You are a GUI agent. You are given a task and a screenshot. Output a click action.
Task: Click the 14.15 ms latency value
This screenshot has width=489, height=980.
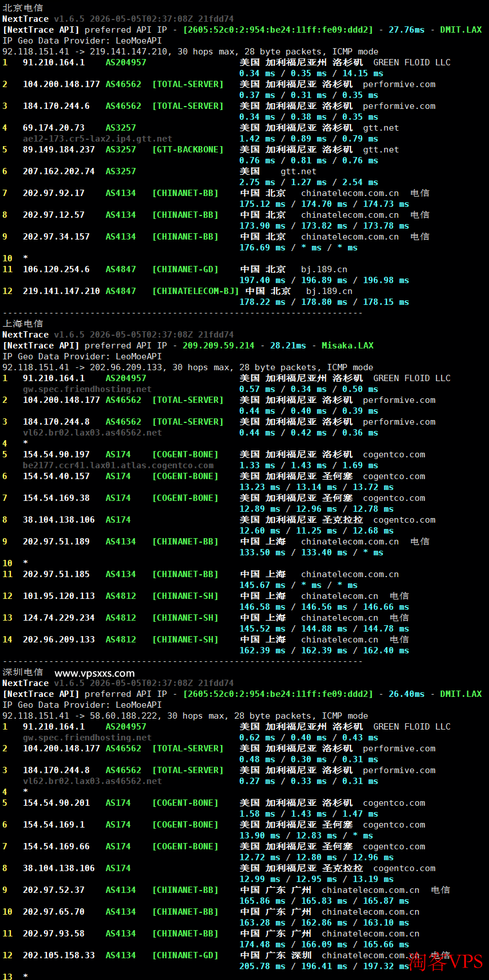pyautogui.click(x=363, y=73)
